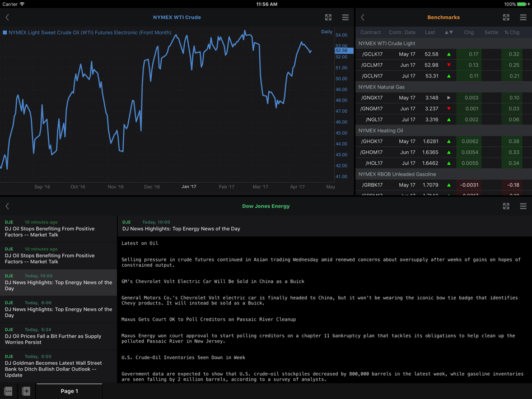Click the highlighted 52.58 price marker
Image resolution: width=532 pixels, height=399 pixels.
[x=340, y=50]
